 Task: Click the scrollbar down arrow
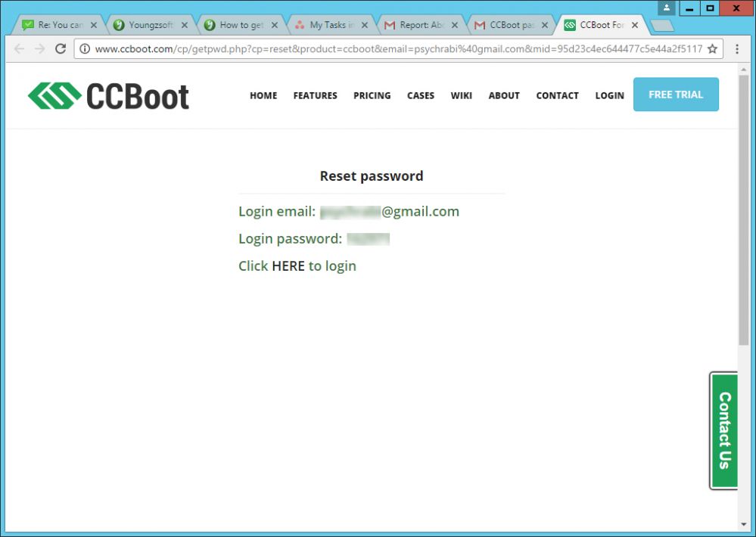[x=743, y=524]
